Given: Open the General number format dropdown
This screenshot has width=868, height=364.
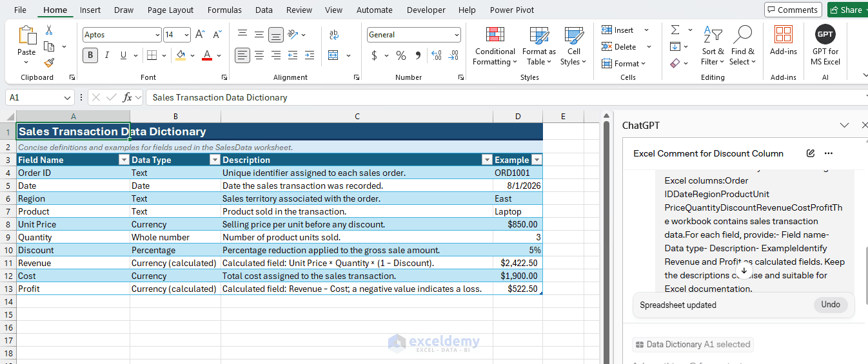Looking at the screenshot, I should [x=457, y=35].
